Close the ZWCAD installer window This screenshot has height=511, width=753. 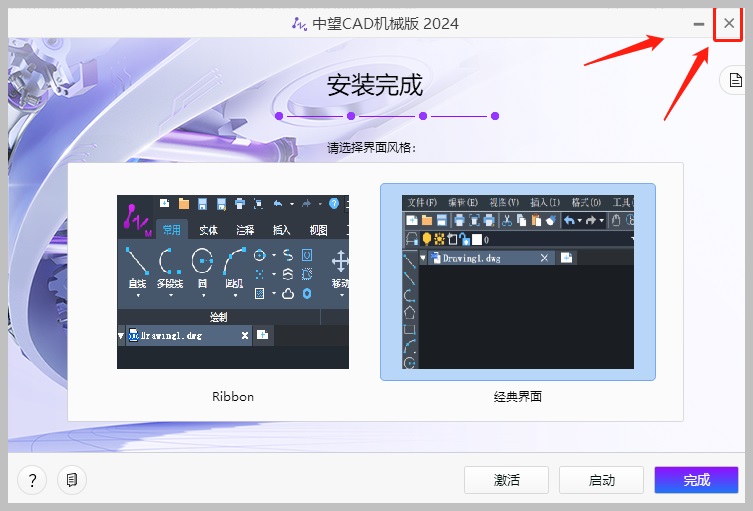(729, 23)
